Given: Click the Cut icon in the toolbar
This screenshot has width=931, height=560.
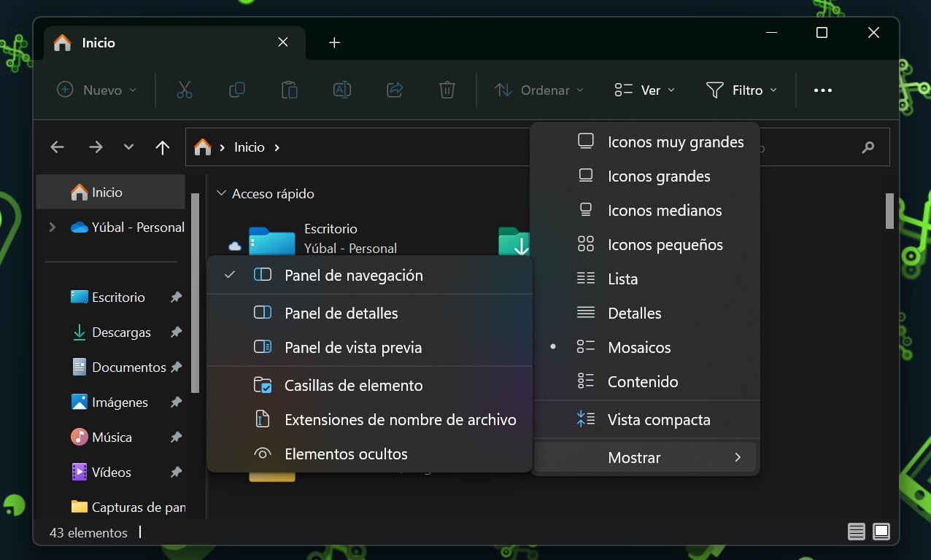Looking at the screenshot, I should point(184,90).
